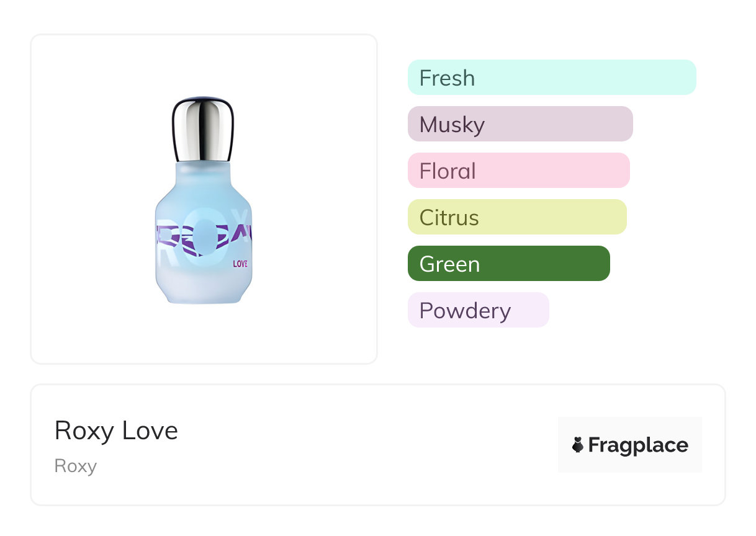
Task: Open the Roxy Love fragrance title
Action: point(116,431)
